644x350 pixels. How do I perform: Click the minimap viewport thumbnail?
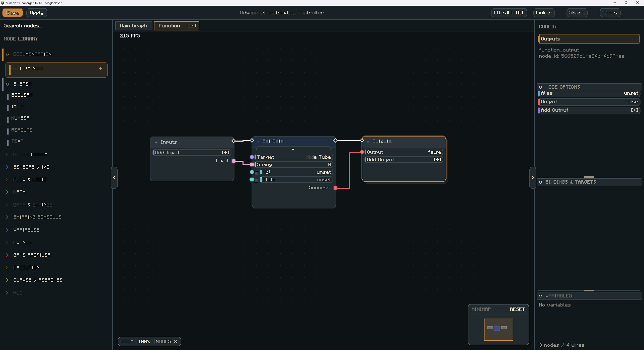coord(498,329)
